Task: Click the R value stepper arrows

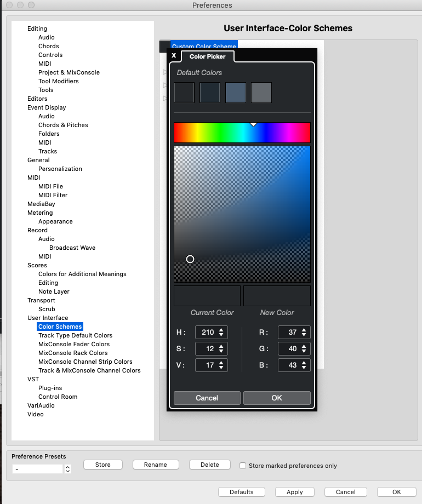Action: tap(304, 333)
